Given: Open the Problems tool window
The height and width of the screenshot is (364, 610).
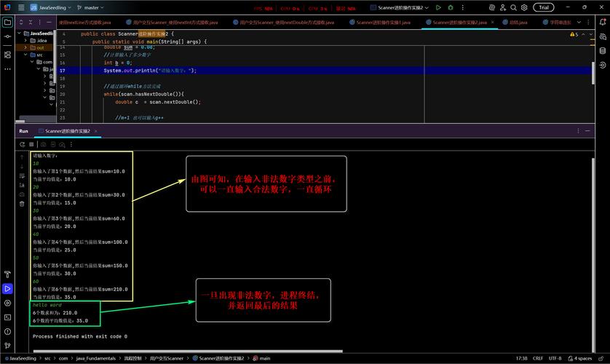Looking at the screenshot, I should point(7,331).
